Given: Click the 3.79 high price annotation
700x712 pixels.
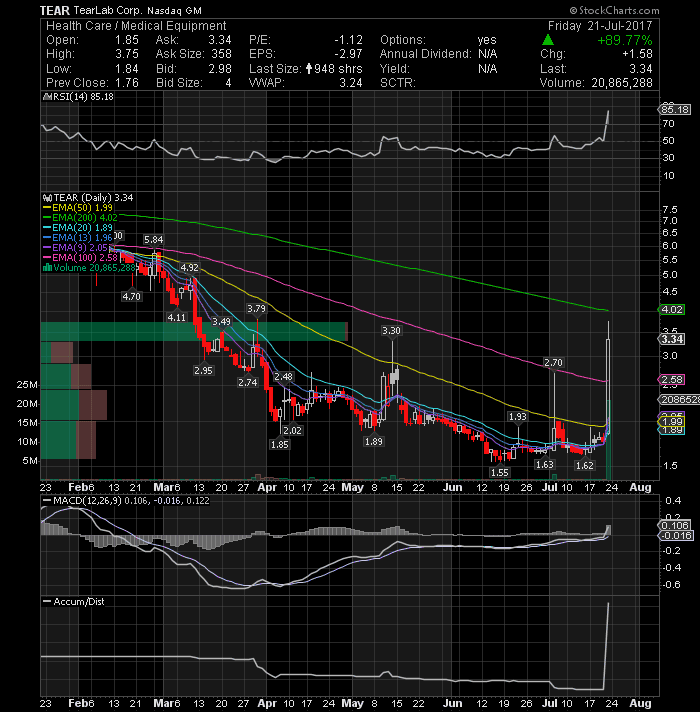Looking at the screenshot, I should [256, 309].
